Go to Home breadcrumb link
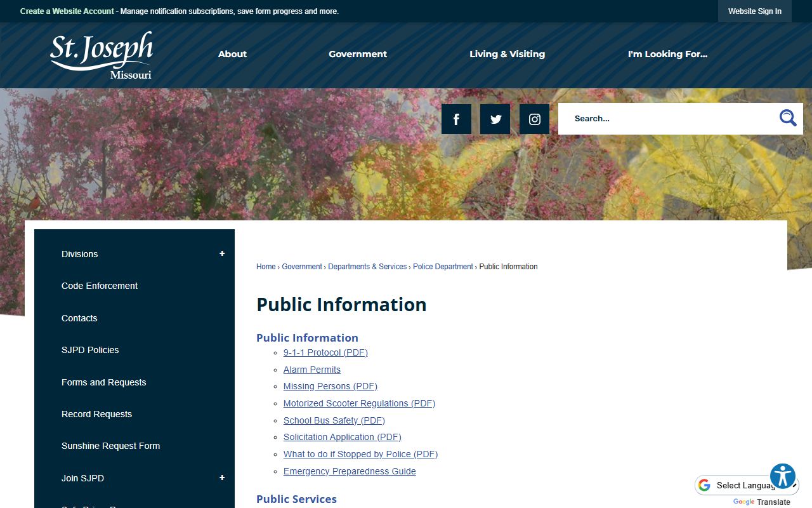The width and height of the screenshot is (812, 508). (266, 267)
